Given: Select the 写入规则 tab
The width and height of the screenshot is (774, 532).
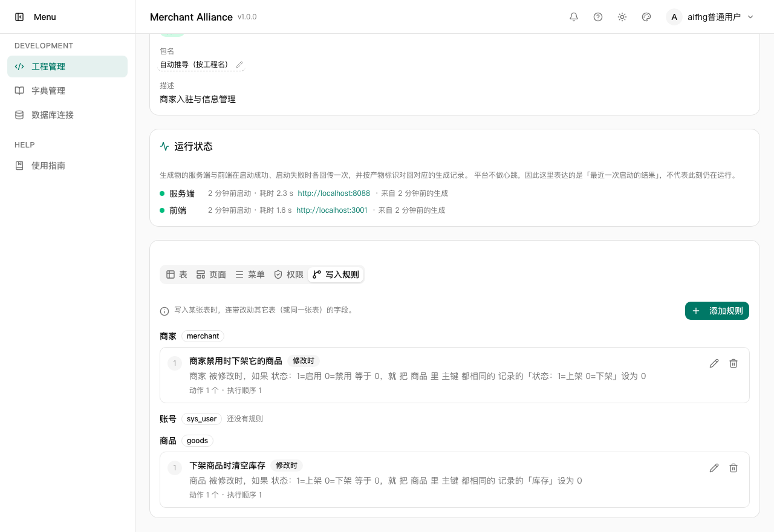Looking at the screenshot, I should point(336,274).
